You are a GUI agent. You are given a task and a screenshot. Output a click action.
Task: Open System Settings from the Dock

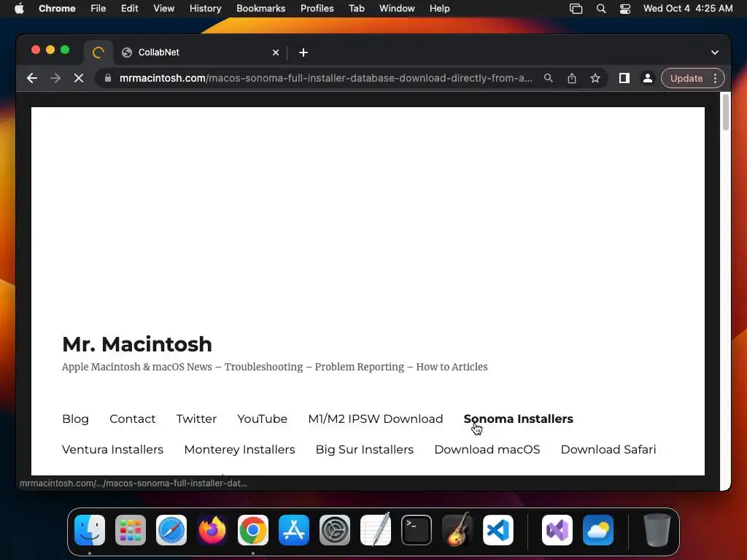tap(334, 530)
